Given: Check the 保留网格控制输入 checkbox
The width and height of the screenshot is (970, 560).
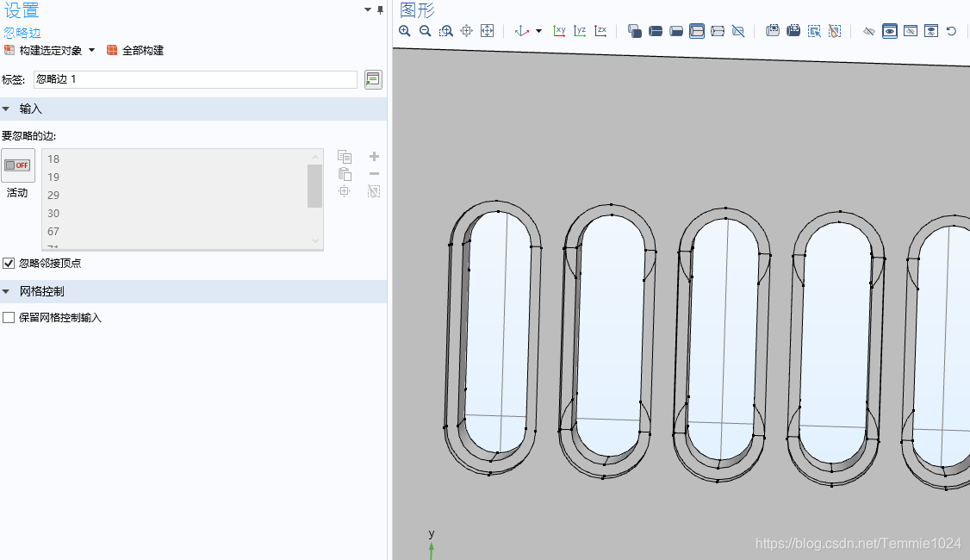Looking at the screenshot, I should 9,317.
